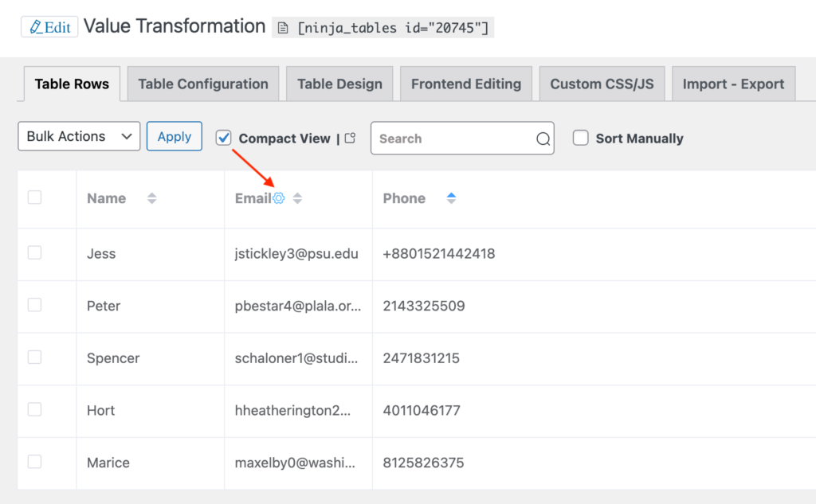Click the shortcode document icon
The width and height of the screenshot is (816, 504).
tap(283, 28)
